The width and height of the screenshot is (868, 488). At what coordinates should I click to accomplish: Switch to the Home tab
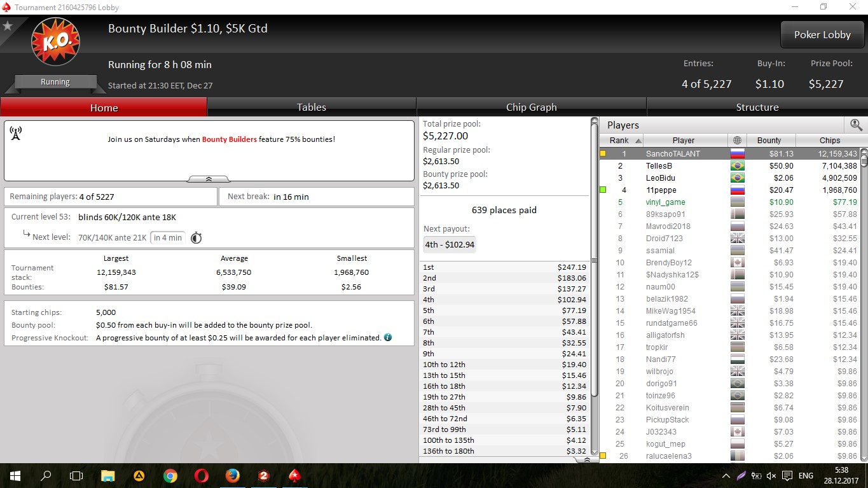(x=104, y=108)
